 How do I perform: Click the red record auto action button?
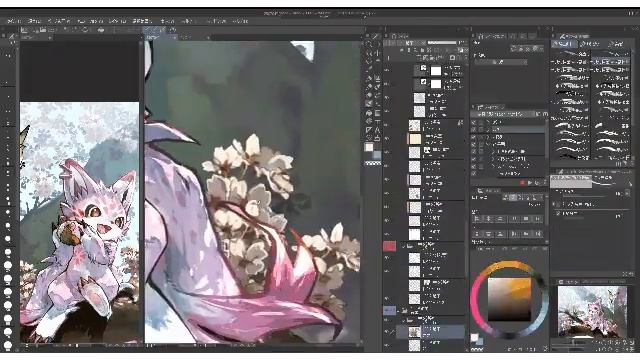point(522,183)
